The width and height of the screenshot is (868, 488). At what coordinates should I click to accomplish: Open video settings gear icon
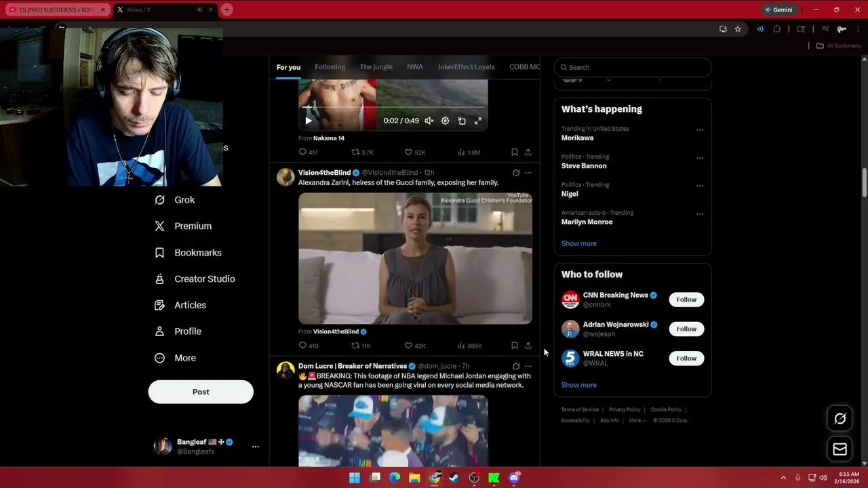pos(445,121)
